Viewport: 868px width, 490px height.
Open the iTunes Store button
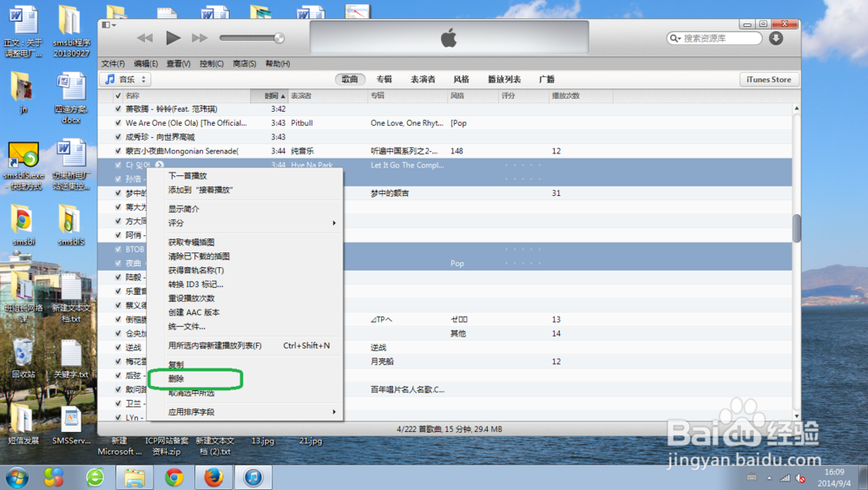[769, 79]
